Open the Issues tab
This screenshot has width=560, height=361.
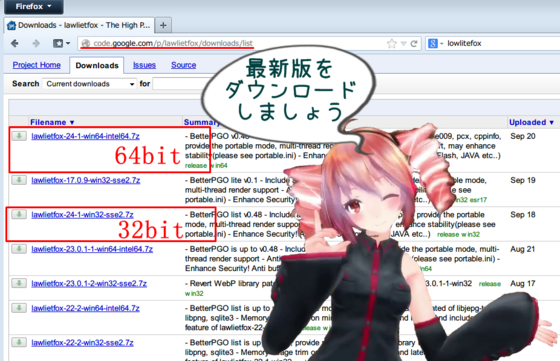(x=144, y=65)
